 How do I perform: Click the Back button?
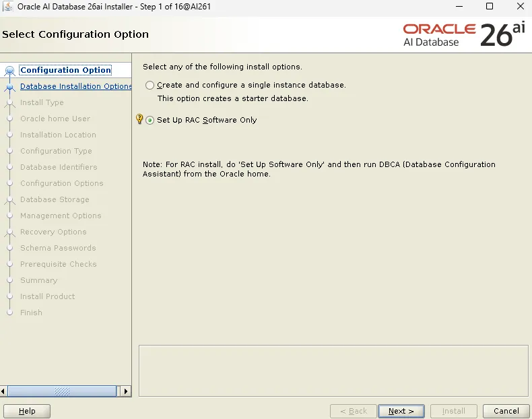[353, 411]
